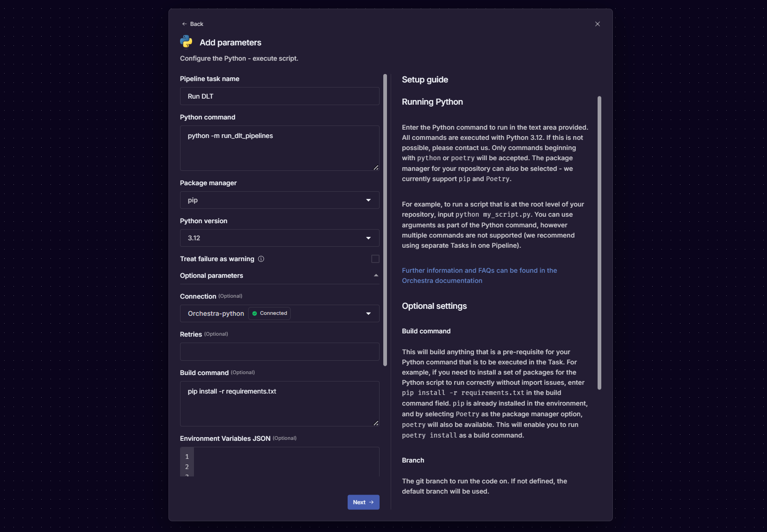Click the green Connected status badge
This screenshot has width=767, height=532.
coord(269,313)
